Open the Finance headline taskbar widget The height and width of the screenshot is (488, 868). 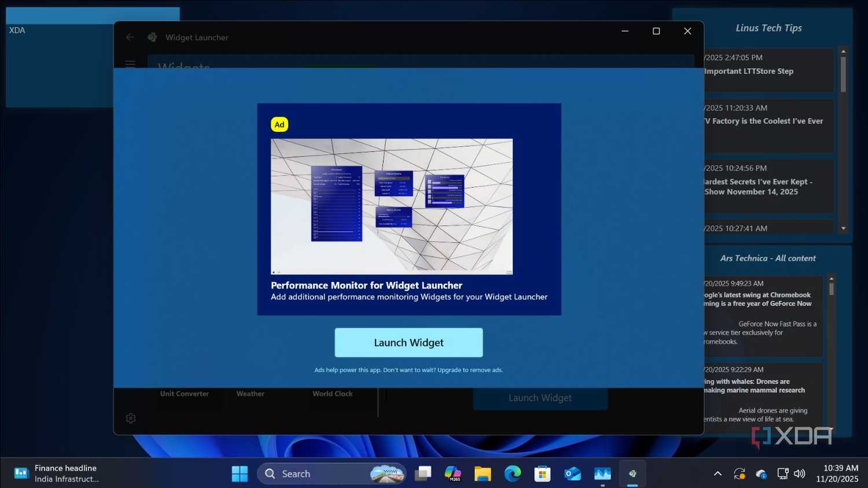(x=57, y=474)
